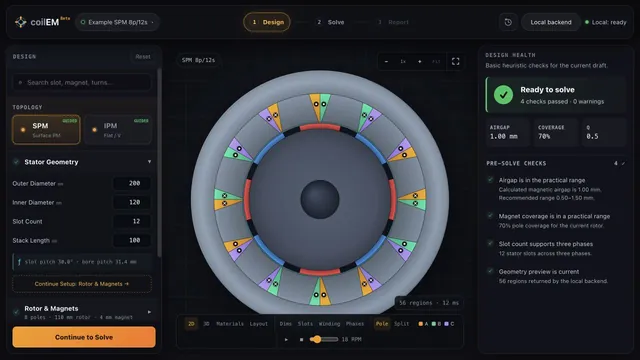The height and width of the screenshot is (360, 640).
Task: Reset zoom with the 1x button
Action: coord(403,62)
